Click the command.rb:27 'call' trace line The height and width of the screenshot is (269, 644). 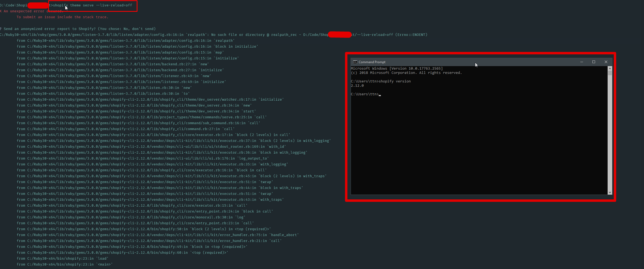click(126, 129)
